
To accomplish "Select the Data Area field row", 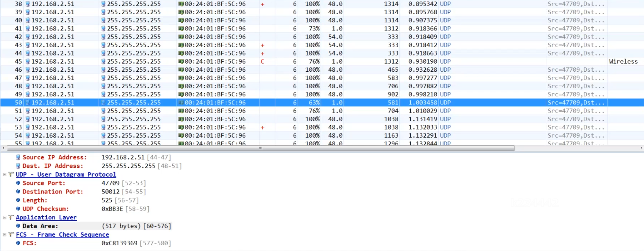I will click(40, 226).
